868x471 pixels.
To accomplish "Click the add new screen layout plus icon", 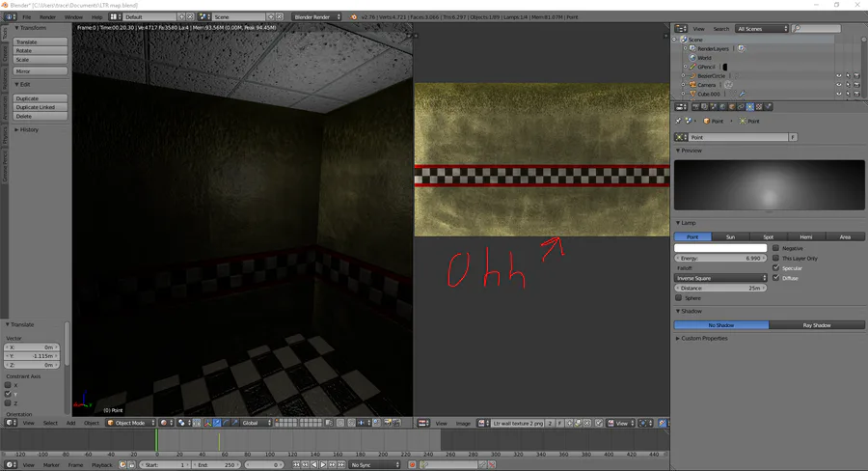I will coord(181,17).
